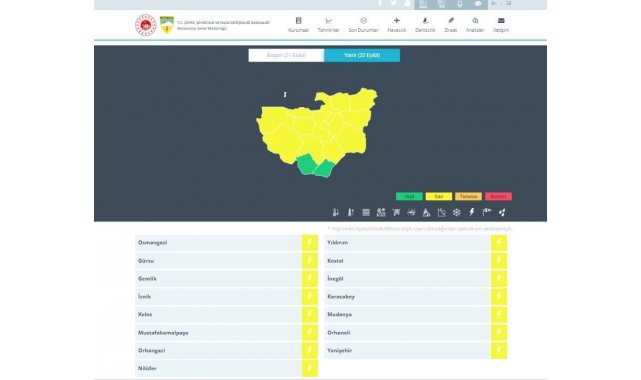Click the lightning icon in İznik row

[309, 296]
